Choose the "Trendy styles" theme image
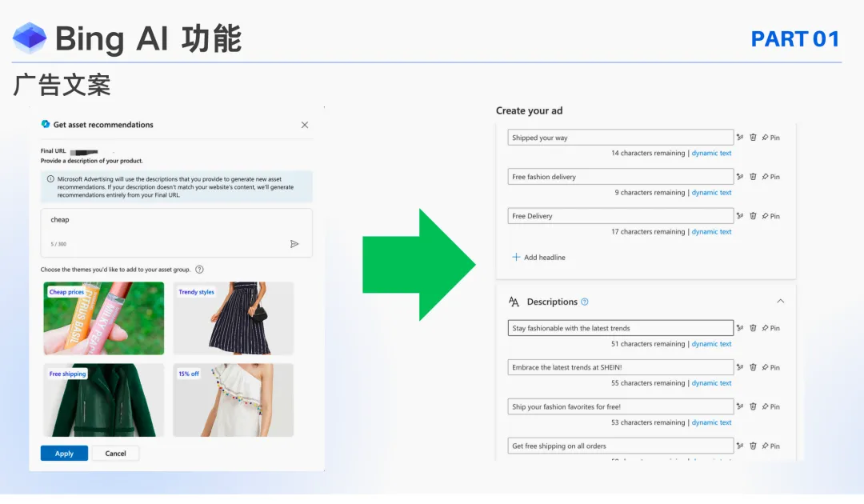Screen dimensions: 864x504 [233, 318]
